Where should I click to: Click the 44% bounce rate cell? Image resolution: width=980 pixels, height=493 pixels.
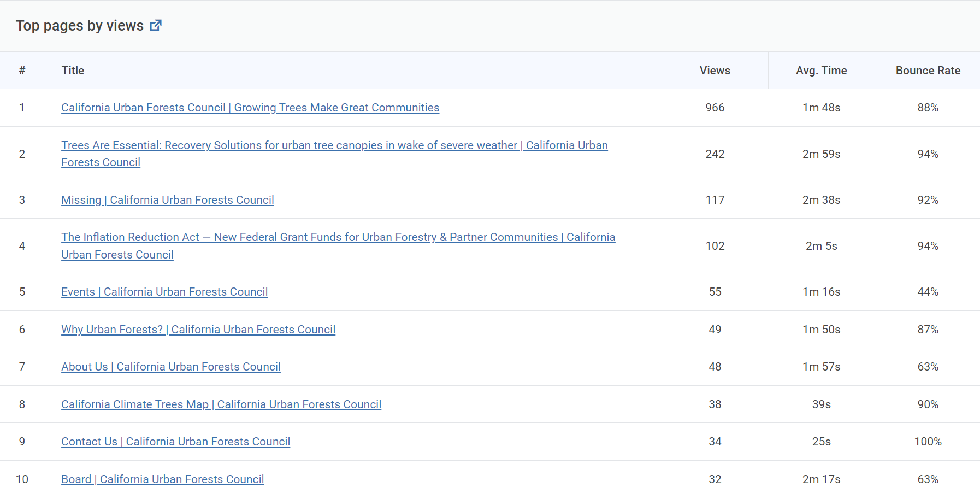coord(928,292)
